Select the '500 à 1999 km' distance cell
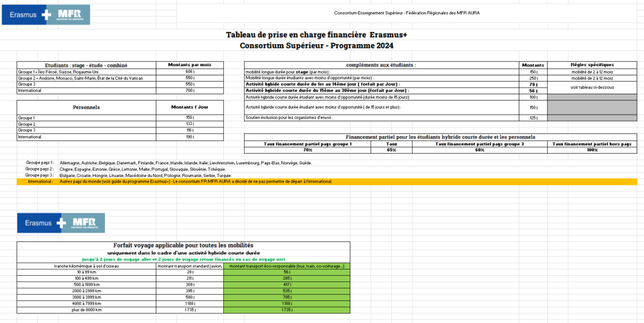 [x=86, y=285]
